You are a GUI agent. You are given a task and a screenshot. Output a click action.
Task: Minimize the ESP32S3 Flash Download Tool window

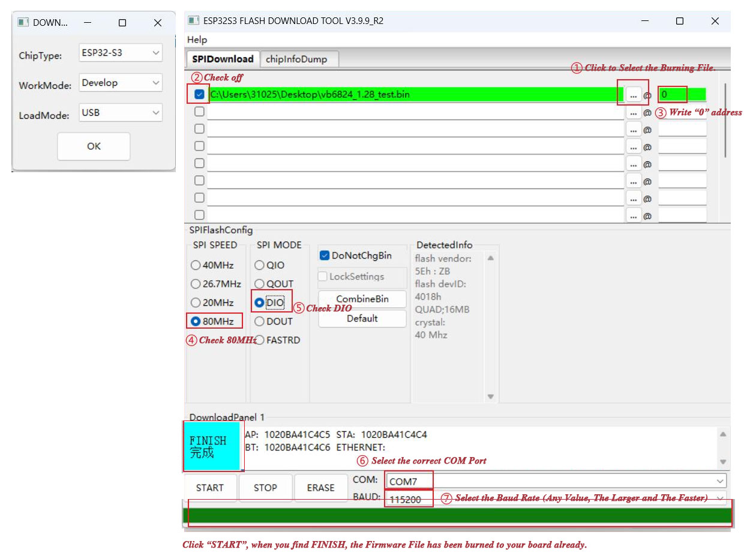click(x=645, y=21)
